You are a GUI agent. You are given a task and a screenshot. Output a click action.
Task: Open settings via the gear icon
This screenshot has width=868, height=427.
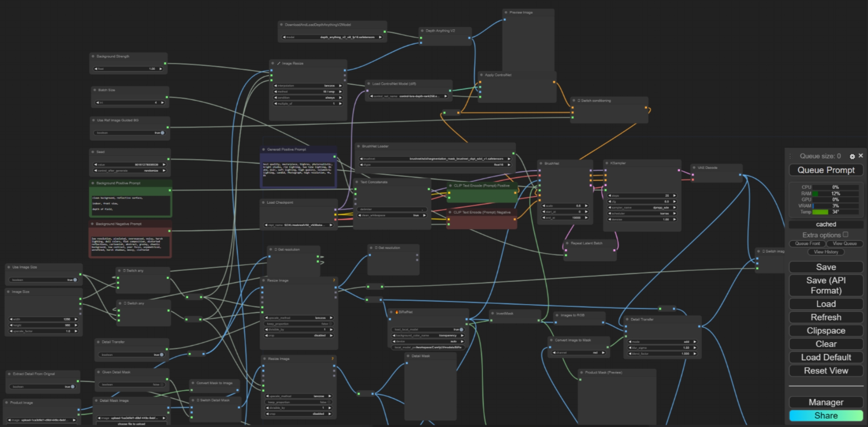click(852, 156)
